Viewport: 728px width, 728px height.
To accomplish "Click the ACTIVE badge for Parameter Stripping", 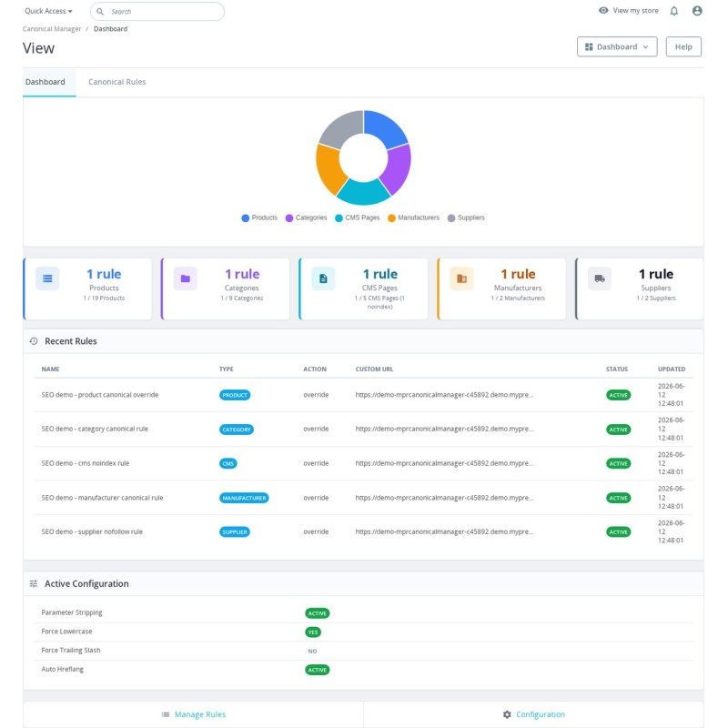I will [317, 613].
